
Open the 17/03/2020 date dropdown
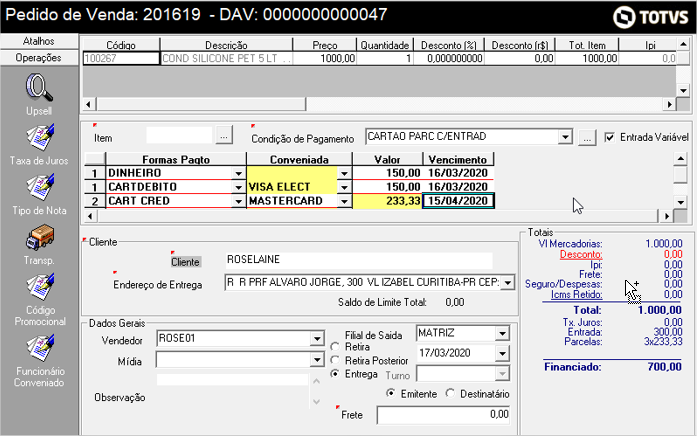pyautogui.click(x=502, y=354)
